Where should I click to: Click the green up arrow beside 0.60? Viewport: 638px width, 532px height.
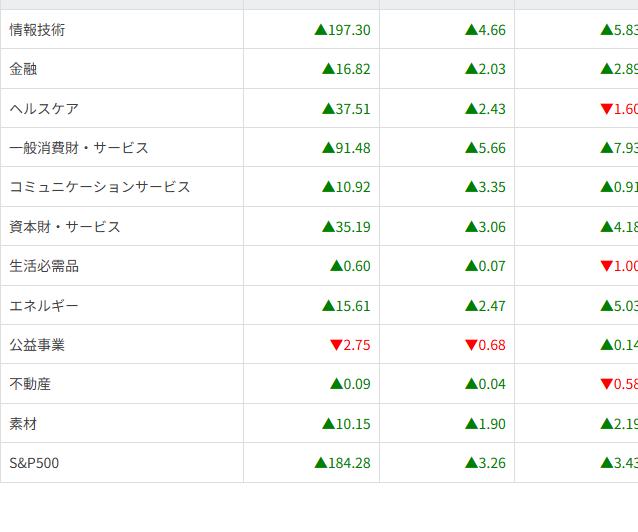tap(336, 266)
